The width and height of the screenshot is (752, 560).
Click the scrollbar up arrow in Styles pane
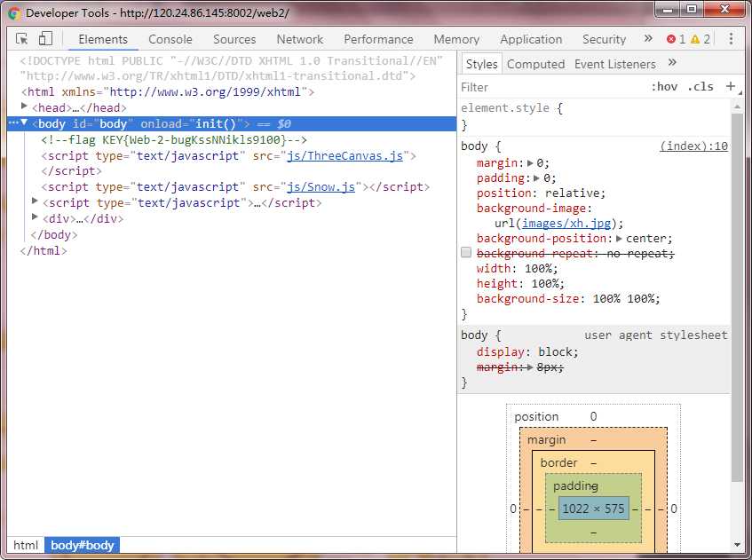pyautogui.click(x=737, y=106)
